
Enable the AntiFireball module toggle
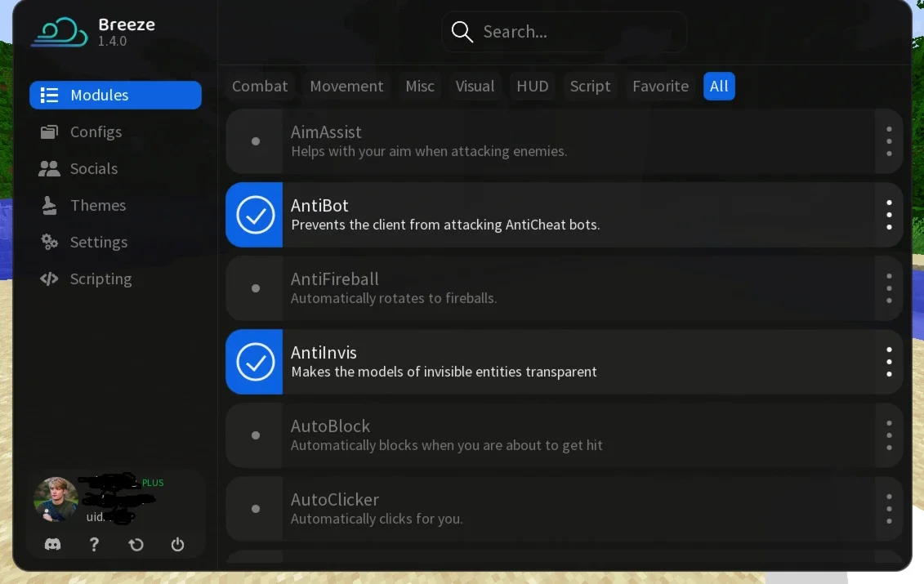(255, 288)
